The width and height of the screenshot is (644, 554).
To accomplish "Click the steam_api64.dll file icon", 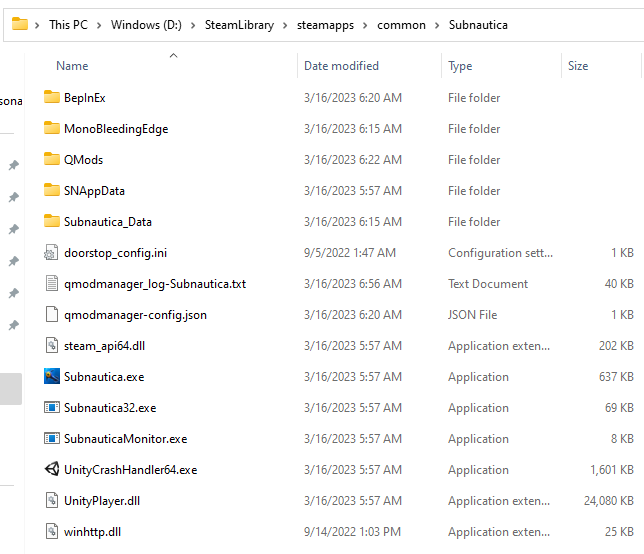I will tap(52, 345).
